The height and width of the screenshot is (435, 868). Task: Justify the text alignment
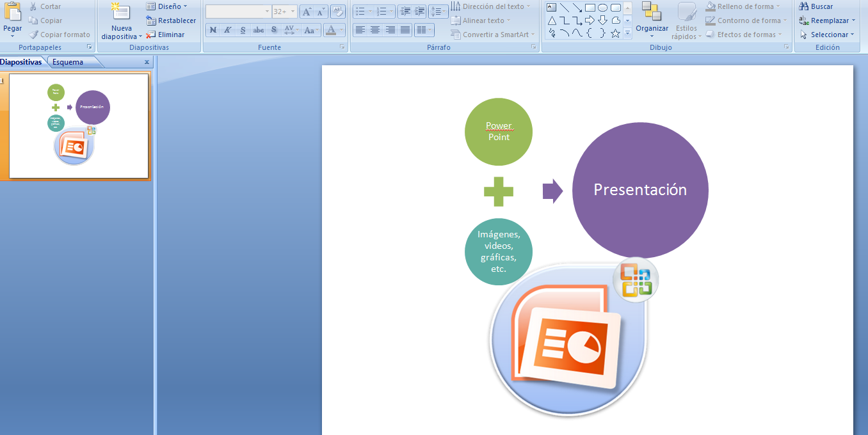405,29
